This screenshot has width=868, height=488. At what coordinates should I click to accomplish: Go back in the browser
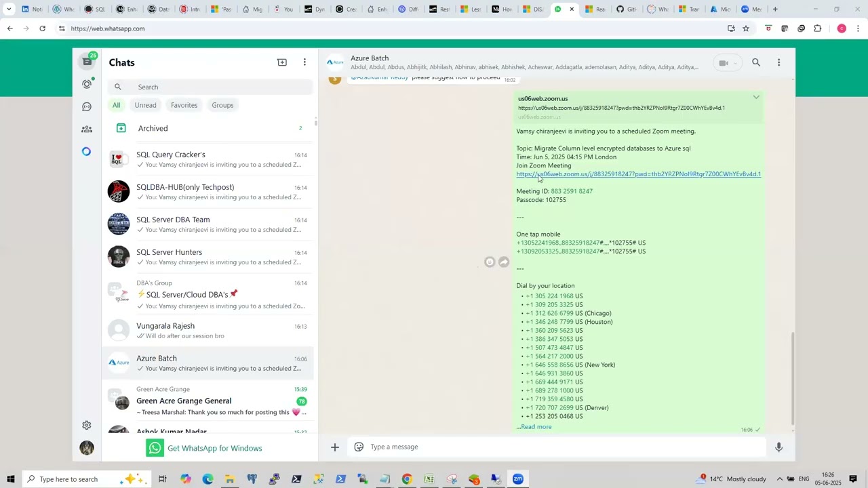tap(10, 28)
